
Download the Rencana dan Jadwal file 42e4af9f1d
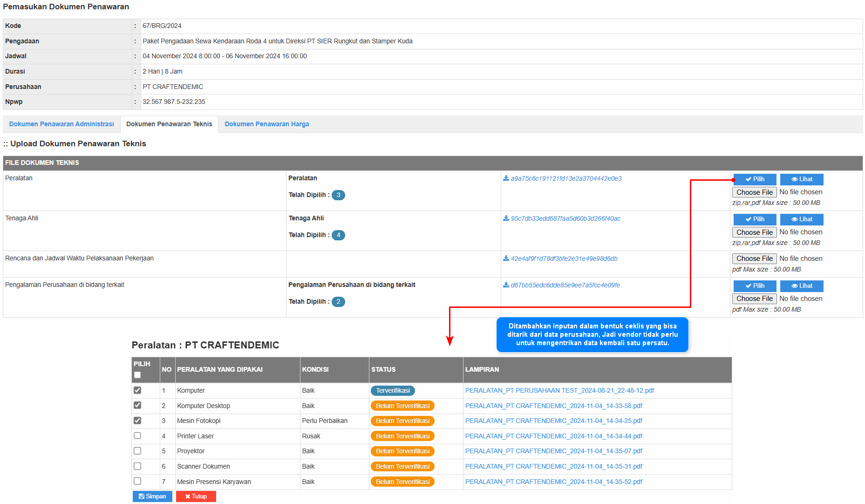coord(564,259)
